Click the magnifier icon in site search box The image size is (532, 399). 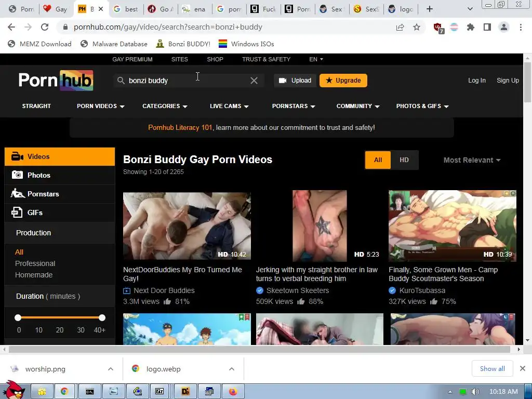(121, 81)
